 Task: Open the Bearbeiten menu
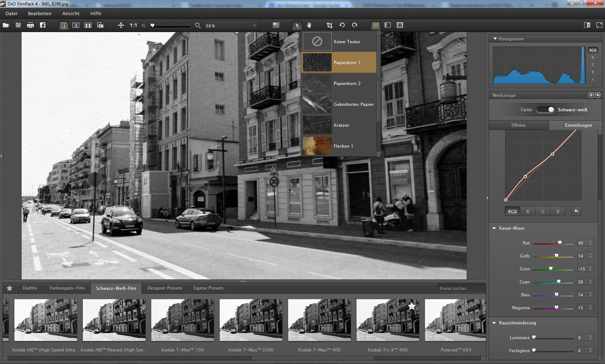tap(40, 13)
